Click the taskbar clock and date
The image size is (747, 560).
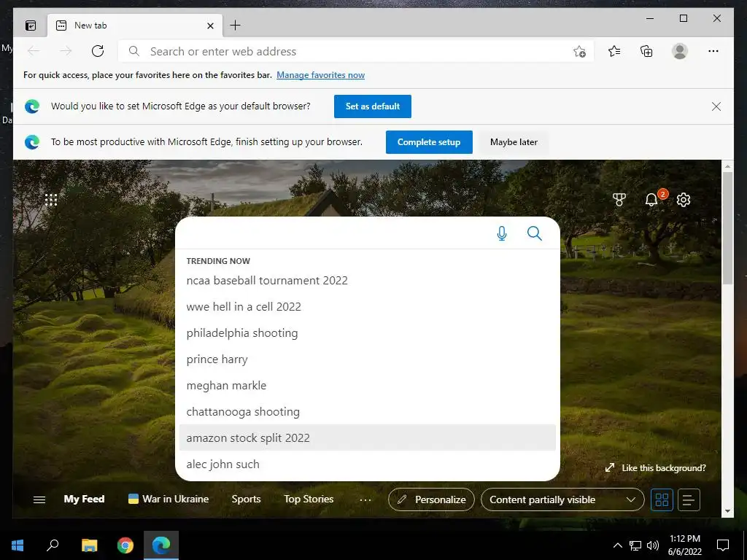(684, 545)
